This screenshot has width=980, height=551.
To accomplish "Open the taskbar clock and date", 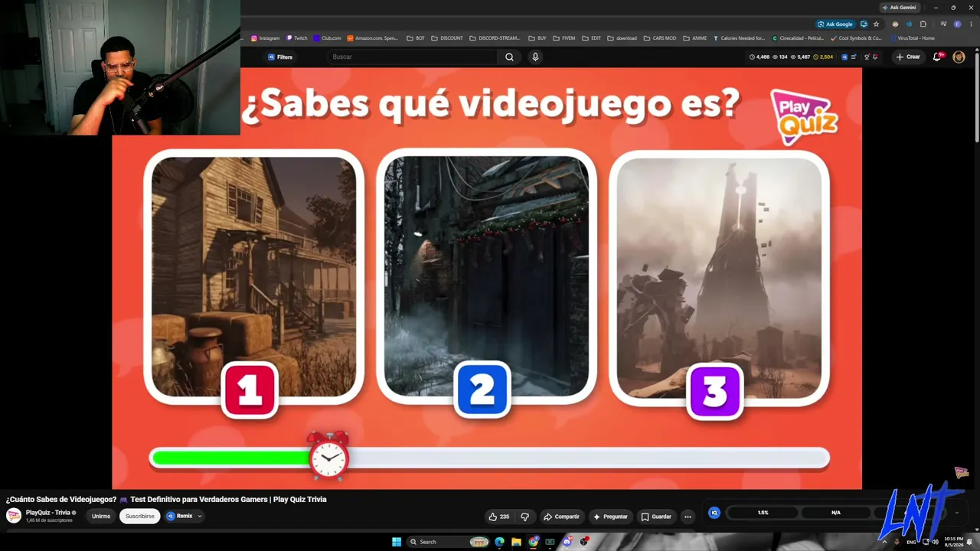I will pos(953,542).
